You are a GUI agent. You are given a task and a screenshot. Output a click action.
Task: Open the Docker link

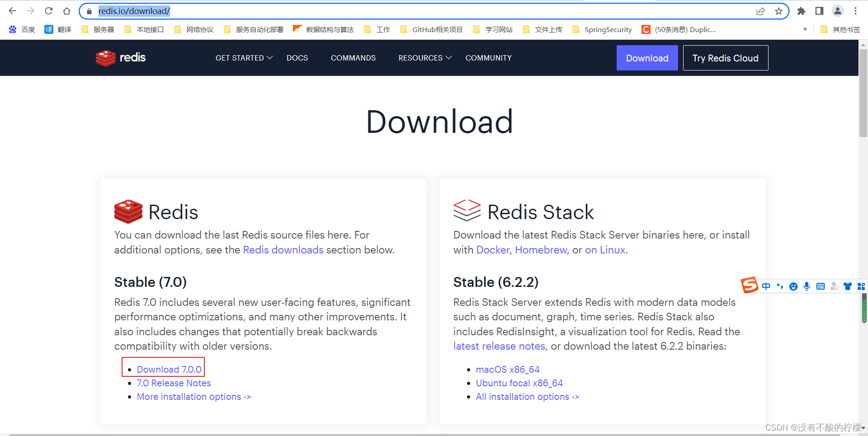pos(493,250)
